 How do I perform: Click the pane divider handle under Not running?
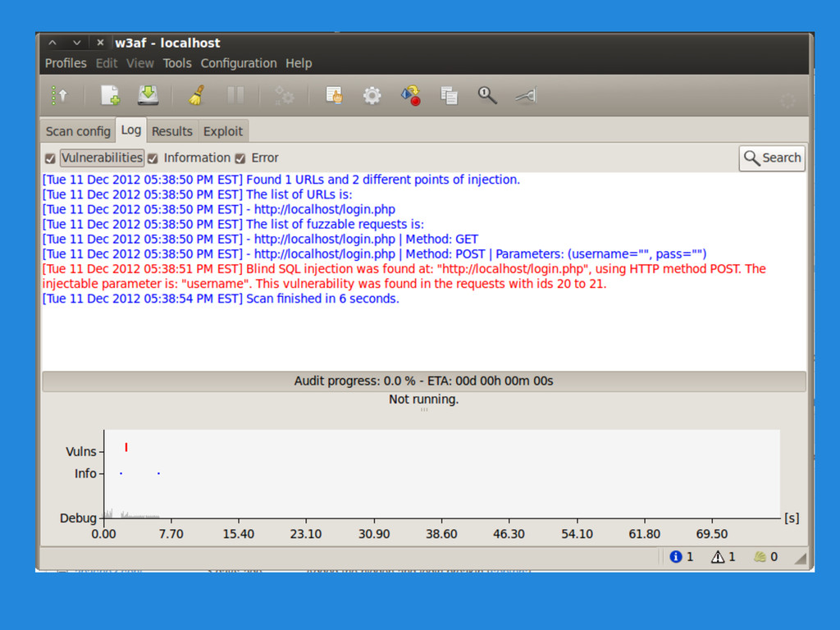pyautogui.click(x=424, y=410)
